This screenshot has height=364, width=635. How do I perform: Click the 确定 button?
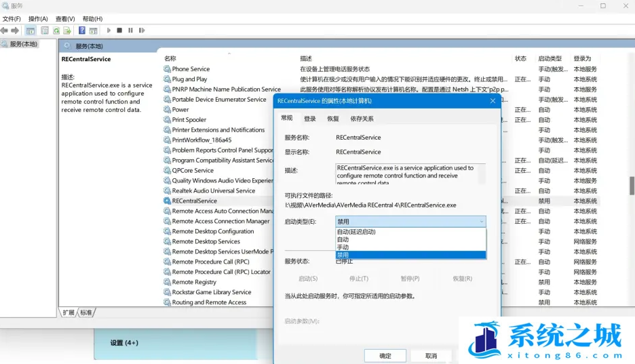(385, 356)
